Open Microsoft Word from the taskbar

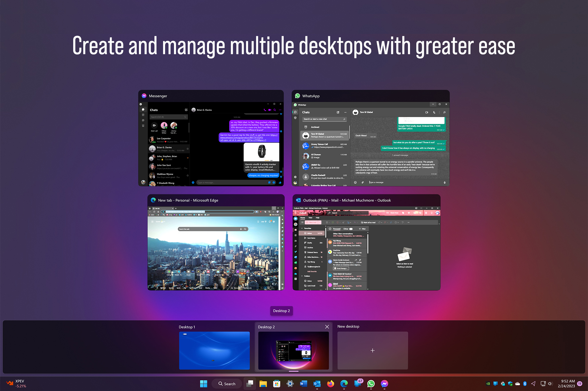[303, 384]
